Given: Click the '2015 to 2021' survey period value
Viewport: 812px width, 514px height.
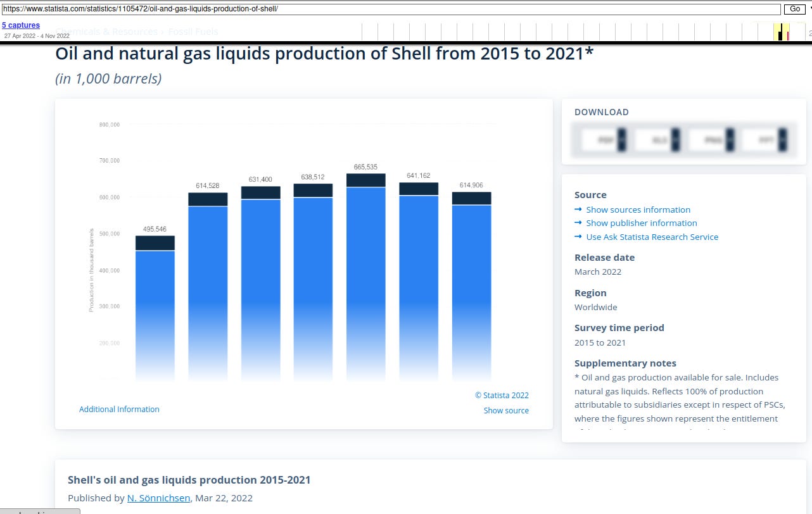Looking at the screenshot, I should (600, 342).
